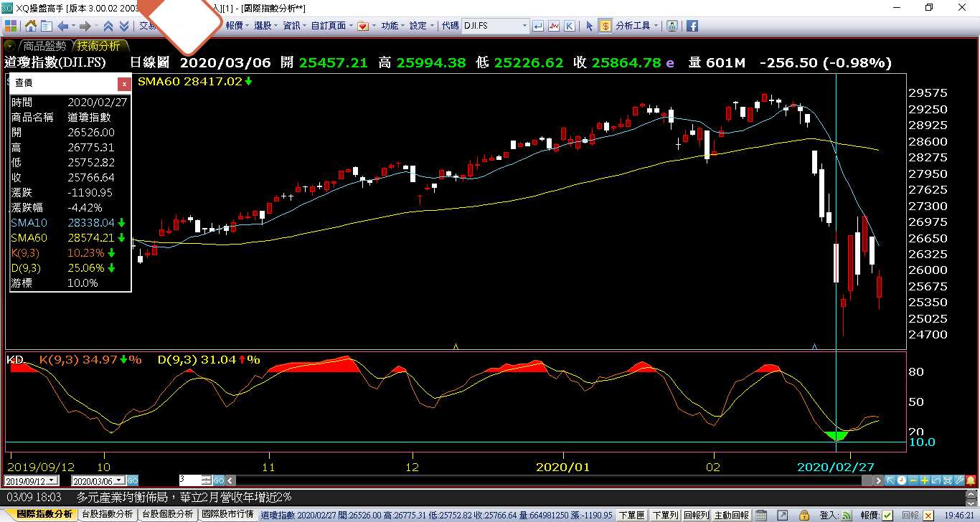Click the wrench settings icon below the chart
The width and height of the screenshot is (980, 522).
[x=958, y=480]
